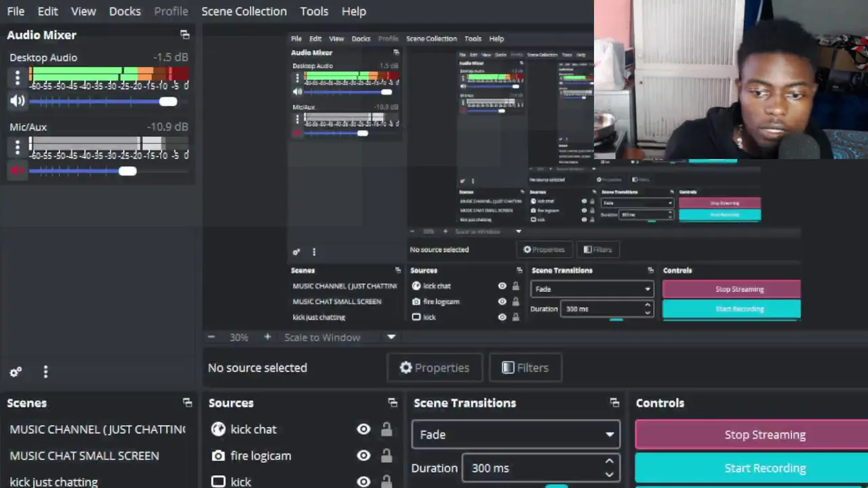Undock the Scene Transitions panel
This screenshot has height=488, width=868.
pyautogui.click(x=614, y=403)
